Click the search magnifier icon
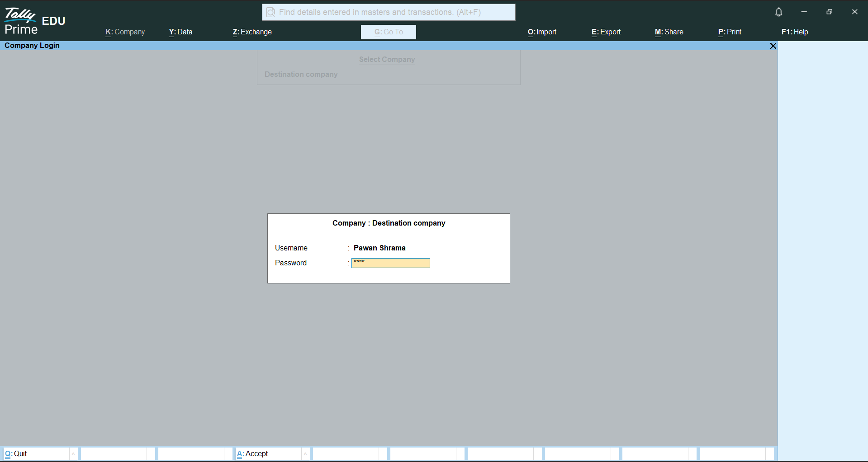The image size is (868, 462). click(270, 12)
